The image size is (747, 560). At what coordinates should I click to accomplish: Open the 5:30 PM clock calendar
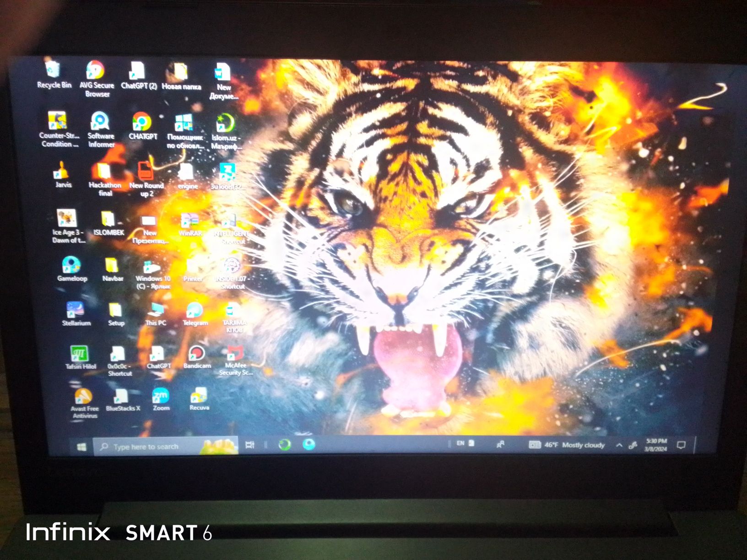pos(656,445)
